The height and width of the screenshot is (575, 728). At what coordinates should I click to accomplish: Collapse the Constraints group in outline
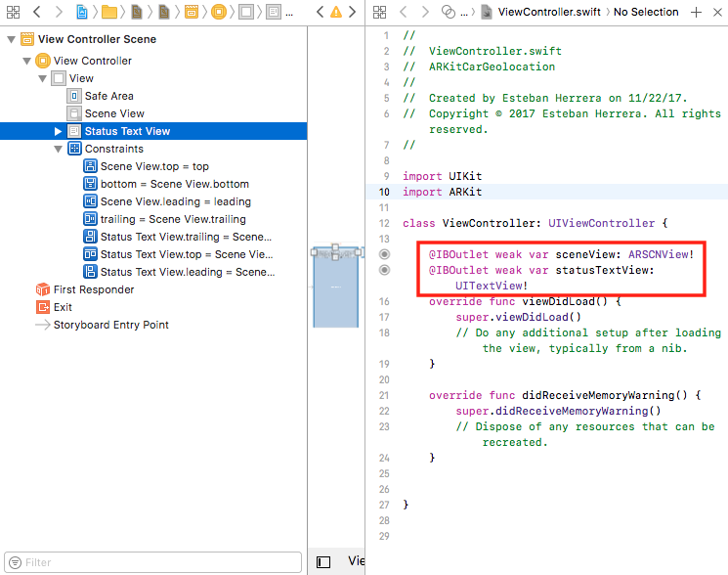point(59,149)
